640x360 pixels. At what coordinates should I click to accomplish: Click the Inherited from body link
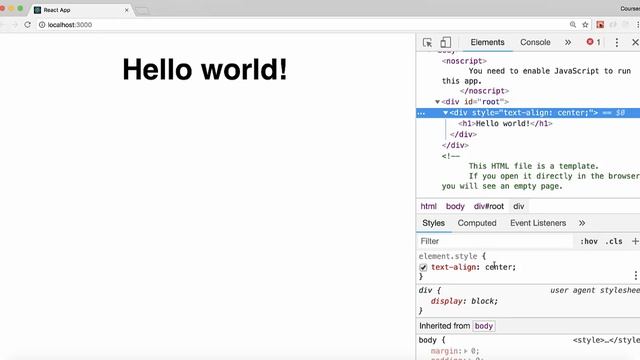[x=484, y=326]
